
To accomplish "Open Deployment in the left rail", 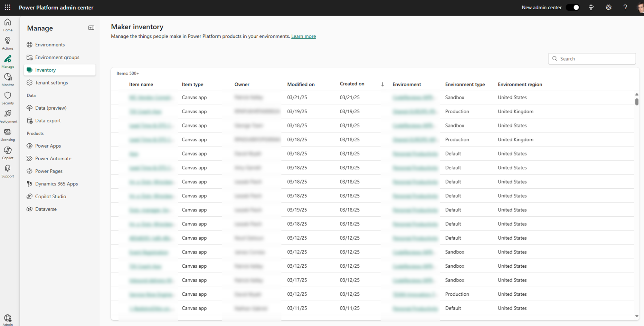I will (x=8, y=116).
